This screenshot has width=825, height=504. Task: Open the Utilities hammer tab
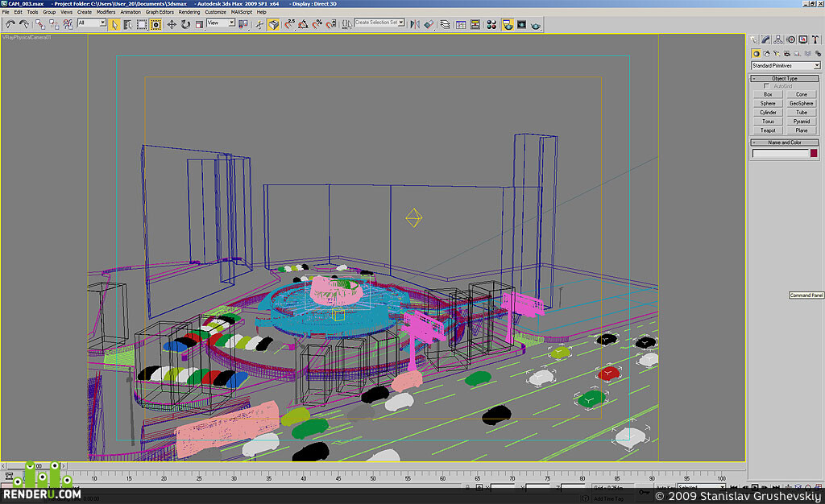(815, 39)
